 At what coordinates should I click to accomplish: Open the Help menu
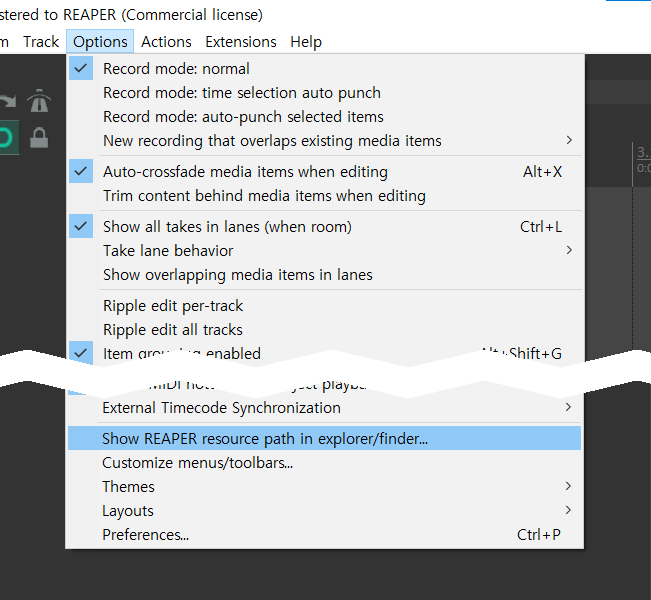coord(306,42)
